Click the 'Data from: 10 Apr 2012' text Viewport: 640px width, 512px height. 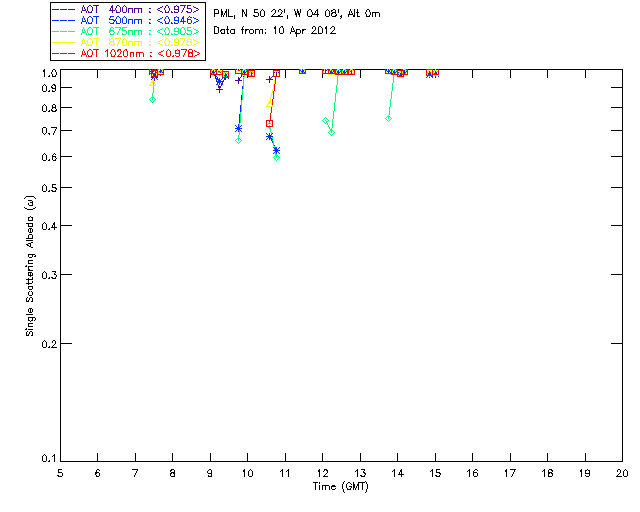(274, 31)
